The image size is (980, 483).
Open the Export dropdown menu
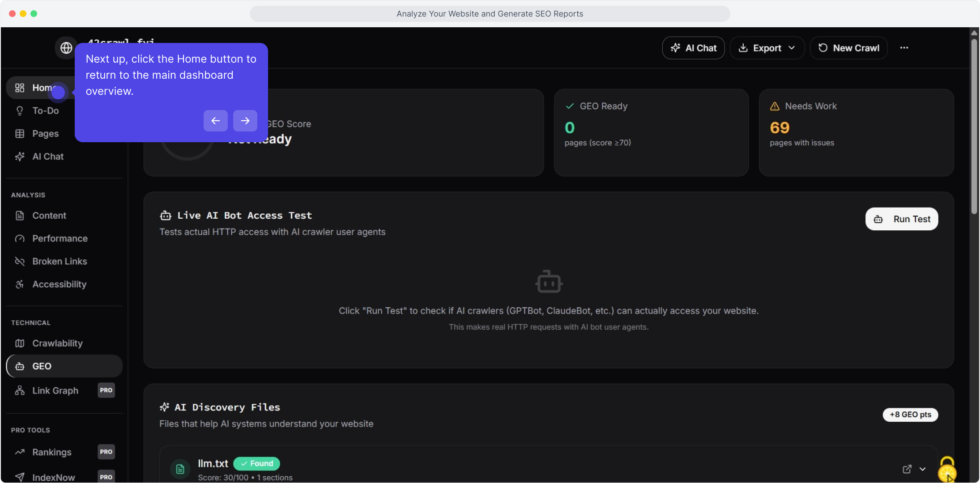[x=767, y=48]
